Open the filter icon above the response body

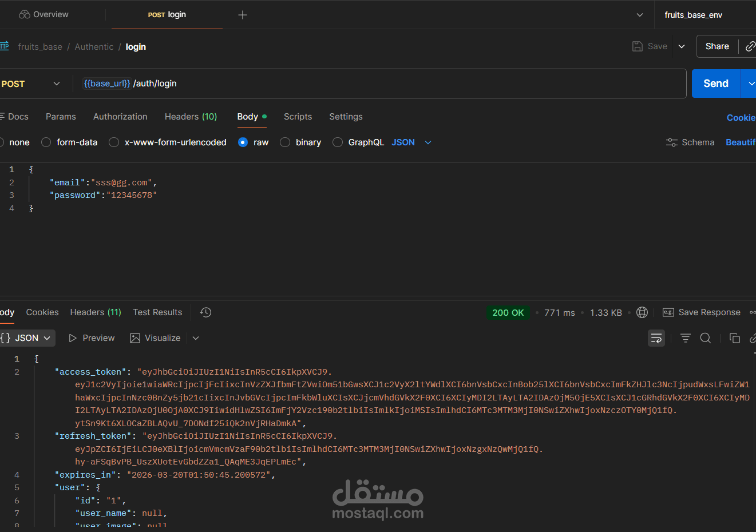pos(685,338)
